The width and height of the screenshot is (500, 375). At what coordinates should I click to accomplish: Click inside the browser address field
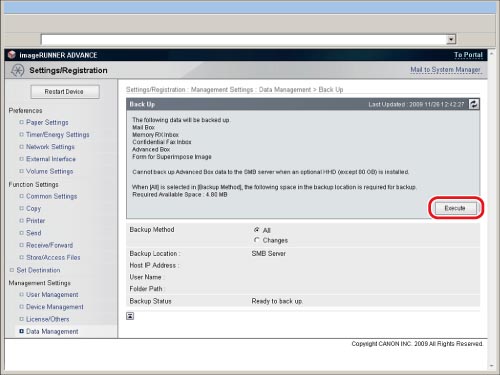(243, 39)
